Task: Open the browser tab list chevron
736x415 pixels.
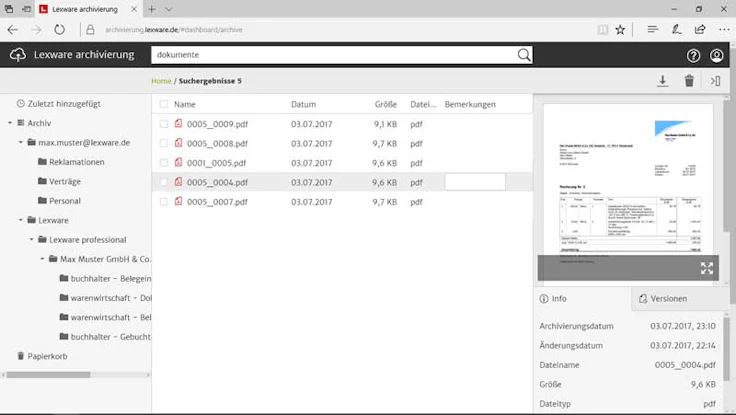Action: click(169, 9)
